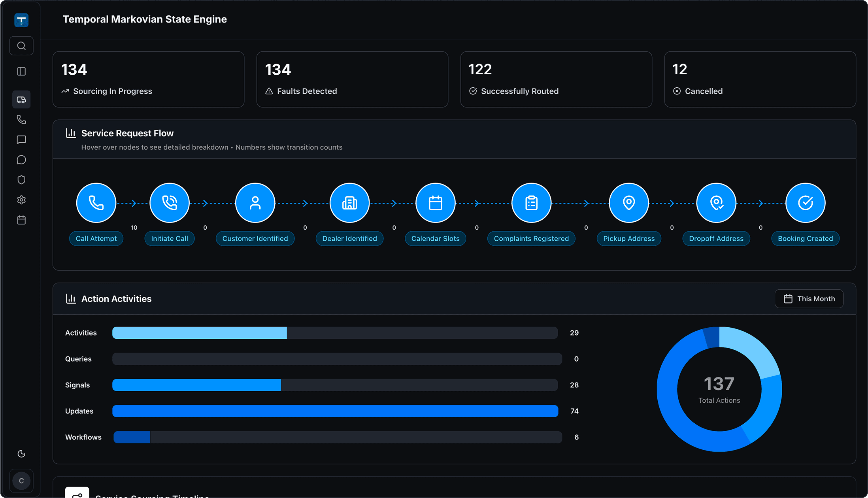The height and width of the screenshot is (498, 868).
Task: Click the Pickup Address map pin node
Action: tap(628, 202)
